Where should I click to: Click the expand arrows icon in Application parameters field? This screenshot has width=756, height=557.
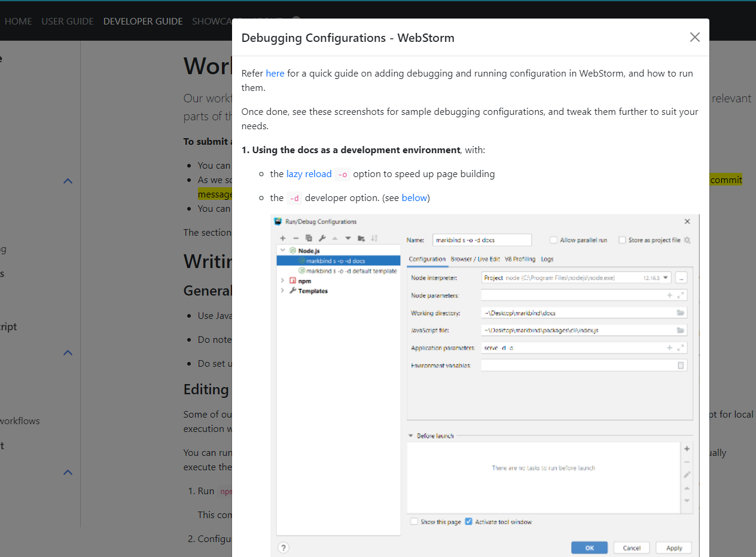[681, 348]
